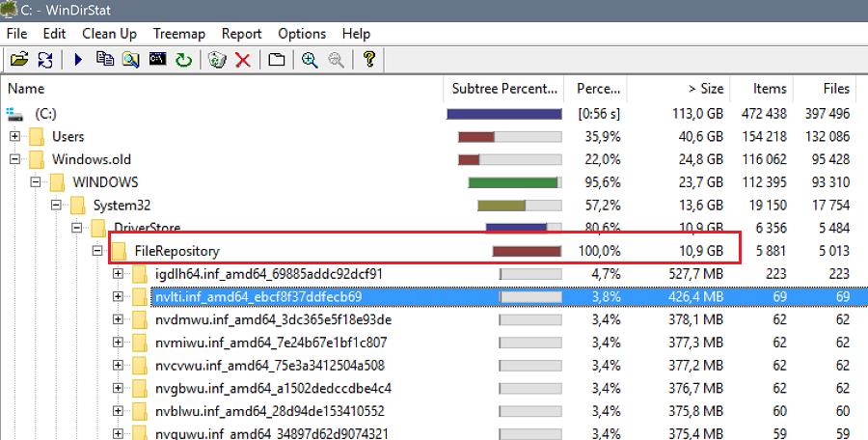This screenshot has height=440, width=868.
Task: Collapse the Windows.old folder node
Action: (15, 160)
